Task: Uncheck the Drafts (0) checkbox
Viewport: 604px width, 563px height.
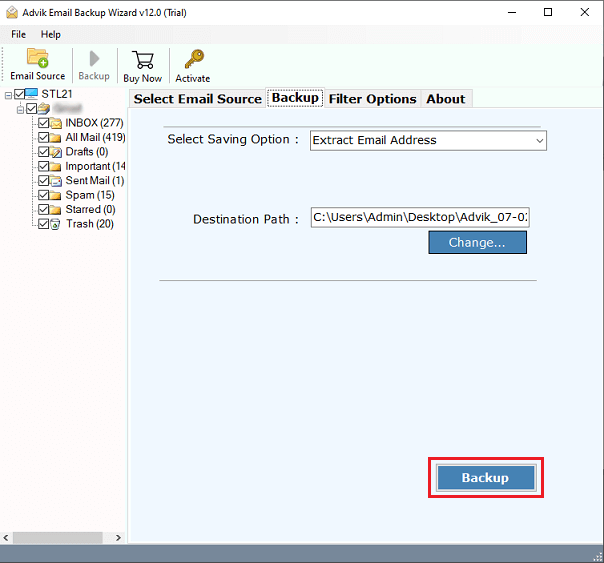Action: [44, 152]
